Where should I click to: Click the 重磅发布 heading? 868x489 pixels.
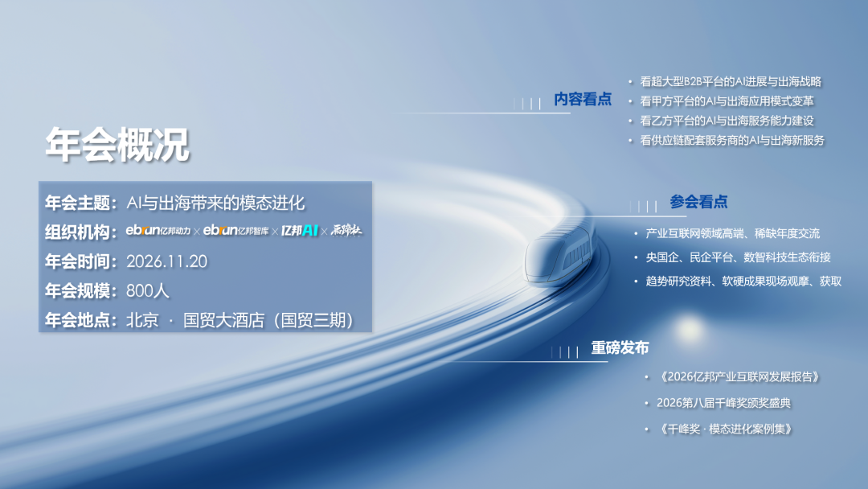click(620, 347)
